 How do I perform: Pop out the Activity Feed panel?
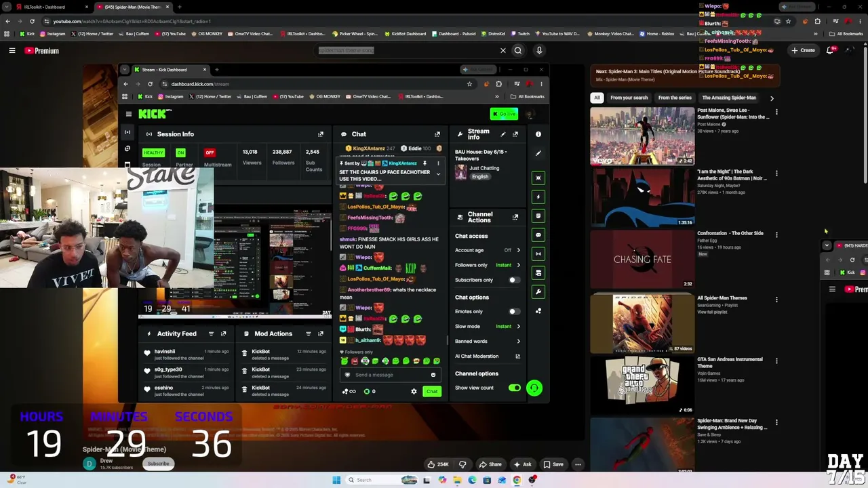(x=223, y=333)
